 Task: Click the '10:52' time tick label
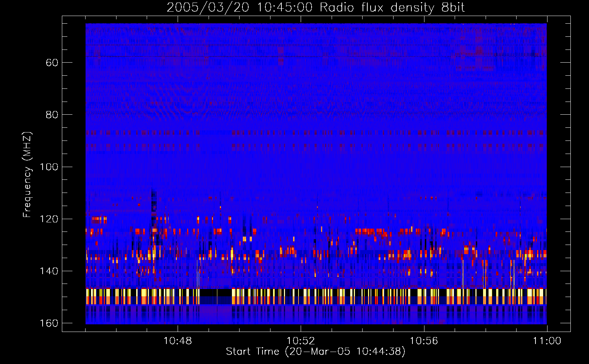[x=301, y=341]
